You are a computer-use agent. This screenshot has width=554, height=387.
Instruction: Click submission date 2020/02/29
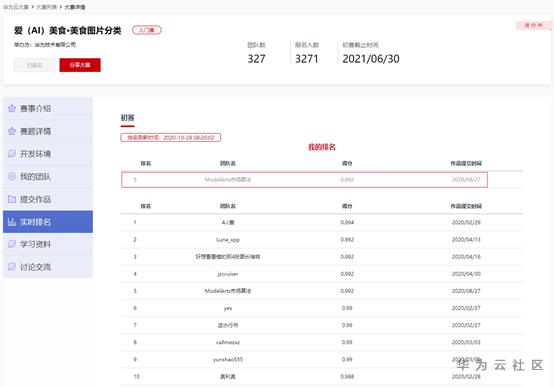pyautogui.click(x=466, y=222)
